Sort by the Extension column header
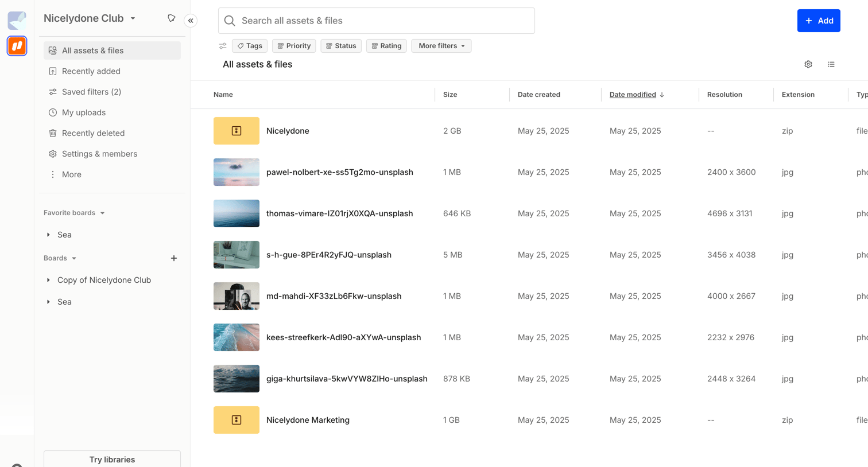Viewport: 868px width, 467px height. [798, 95]
